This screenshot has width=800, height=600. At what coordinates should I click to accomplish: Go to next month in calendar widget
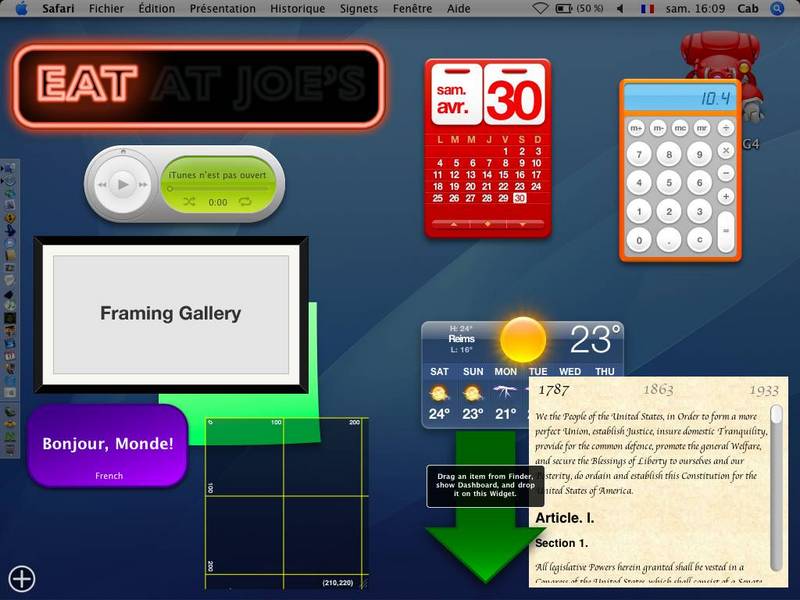coord(522,224)
